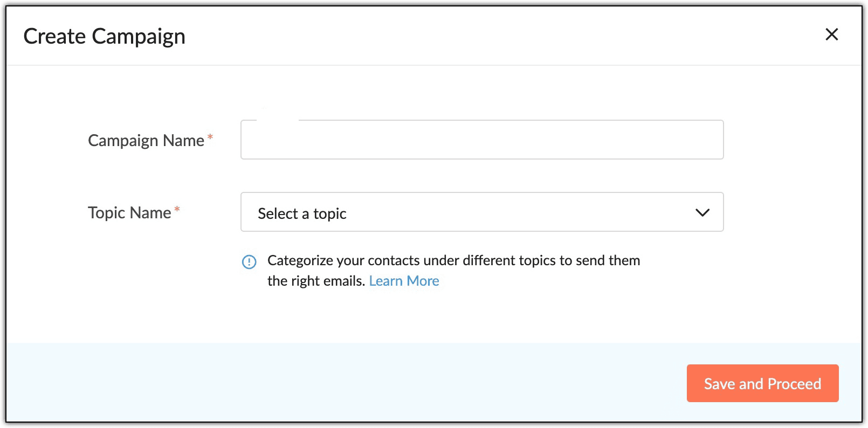Click the word "Campaign" in the dialog title
This screenshot has width=868, height=428.
tap(139, 37)
